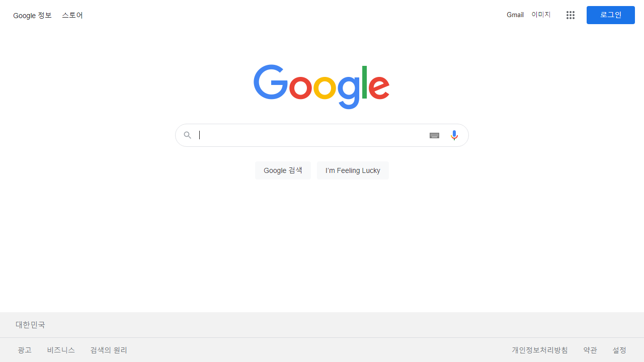Open the 광고 advertising link

pyautogui.click(x=25, y=350)
